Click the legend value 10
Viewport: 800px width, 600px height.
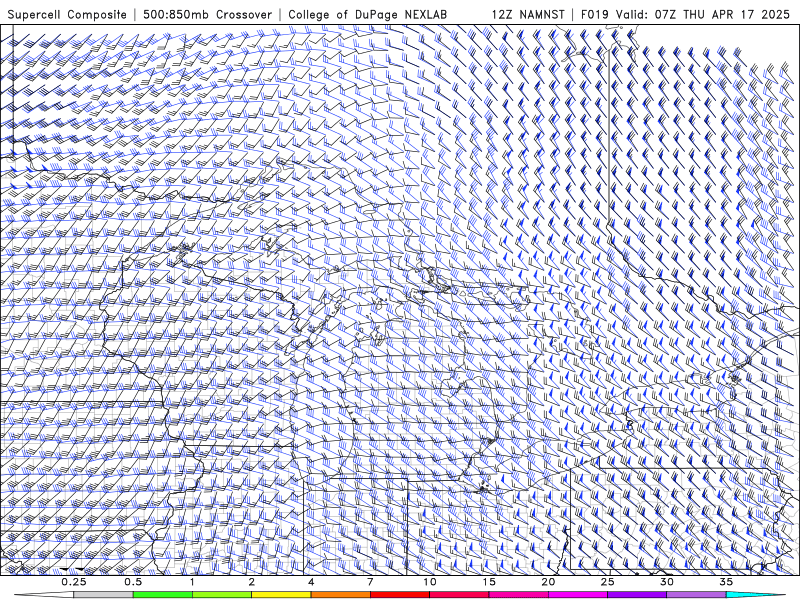click(x=430, y=582)
